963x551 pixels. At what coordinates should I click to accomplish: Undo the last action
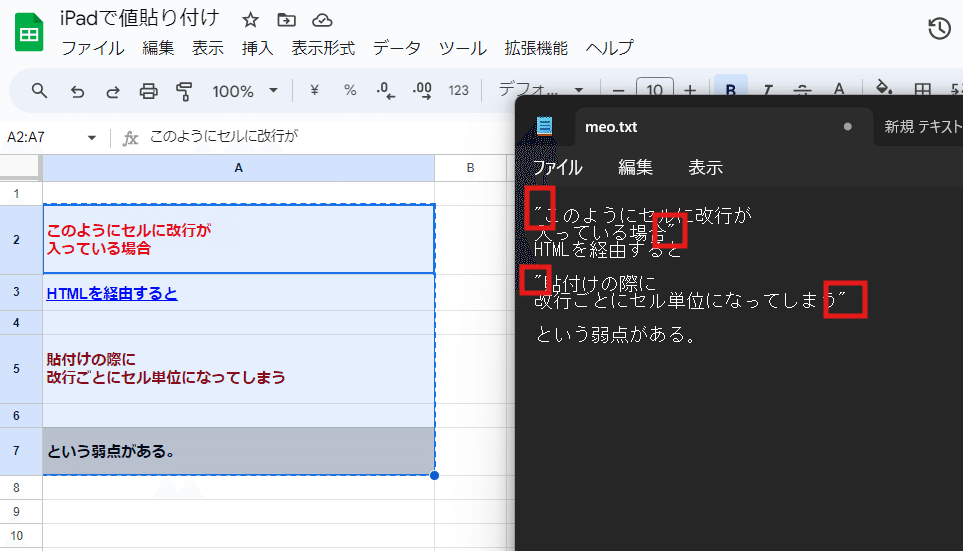pos(77,92)
